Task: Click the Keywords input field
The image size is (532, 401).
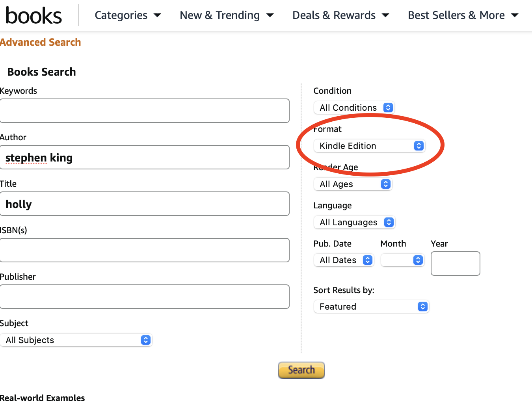Action: click(x=145, y=111)
